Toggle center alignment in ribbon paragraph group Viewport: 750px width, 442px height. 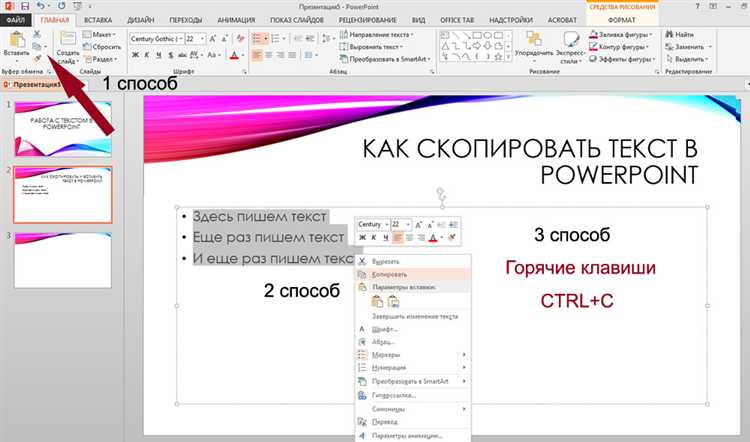269,55
